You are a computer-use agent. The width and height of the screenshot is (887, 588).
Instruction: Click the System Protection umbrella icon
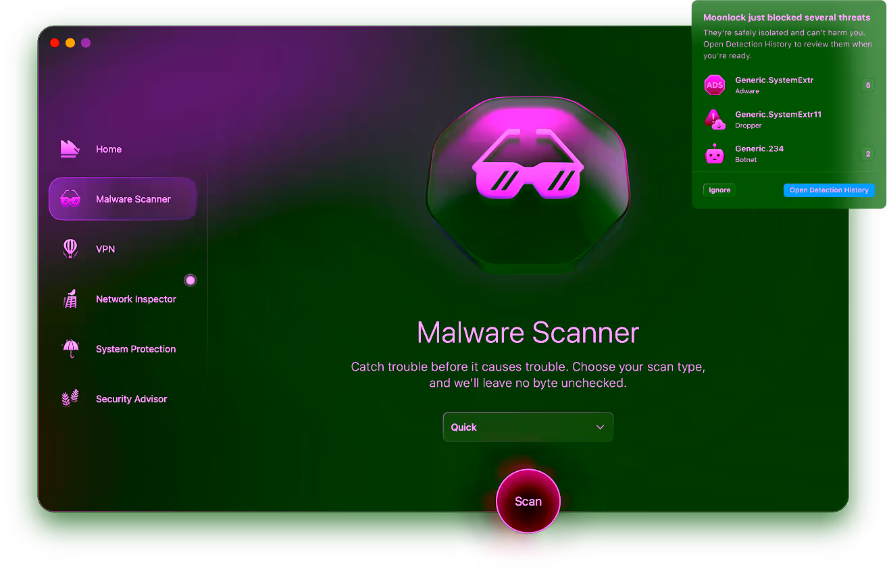coord(70,348)
